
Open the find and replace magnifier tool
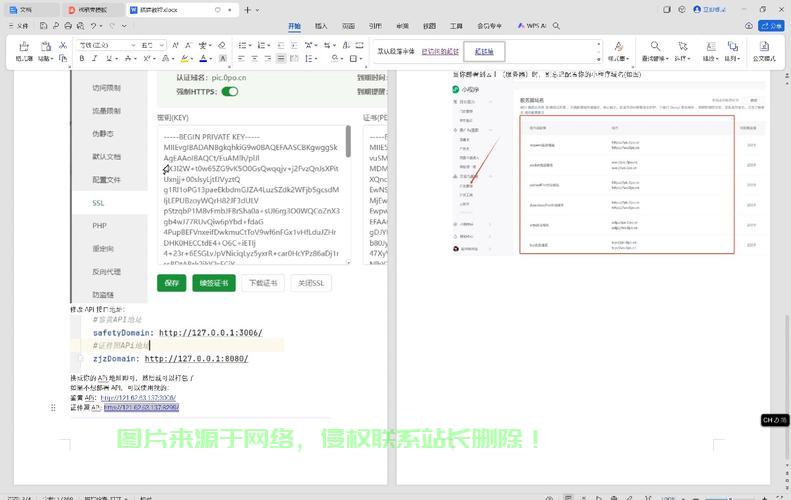click(655, 46)
